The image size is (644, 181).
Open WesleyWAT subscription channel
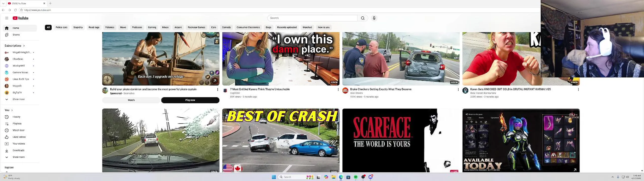[x=20, y=66]
